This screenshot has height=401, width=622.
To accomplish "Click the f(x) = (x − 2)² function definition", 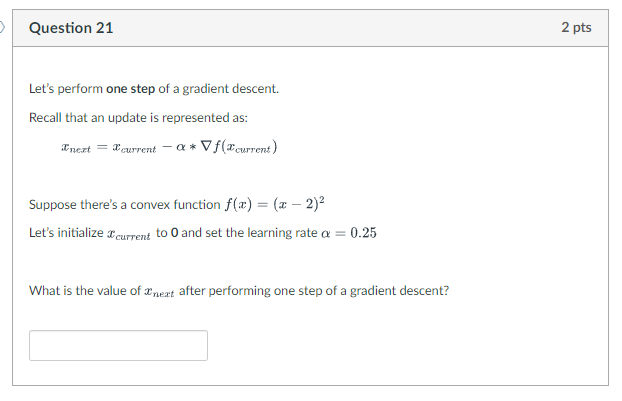I will (275, 204).
